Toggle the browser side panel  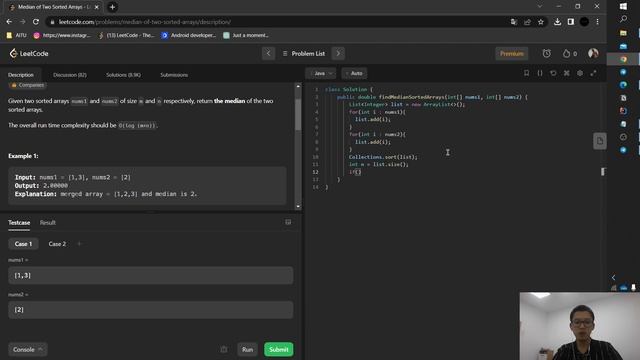[x=571, y=22]
